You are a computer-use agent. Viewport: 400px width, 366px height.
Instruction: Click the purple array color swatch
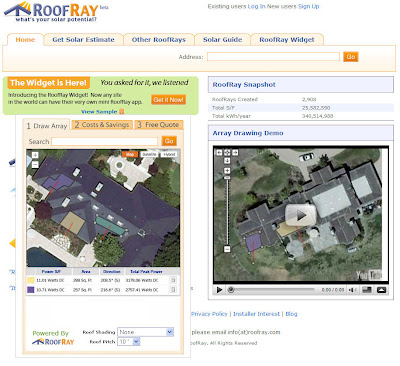tap(31, 290)
